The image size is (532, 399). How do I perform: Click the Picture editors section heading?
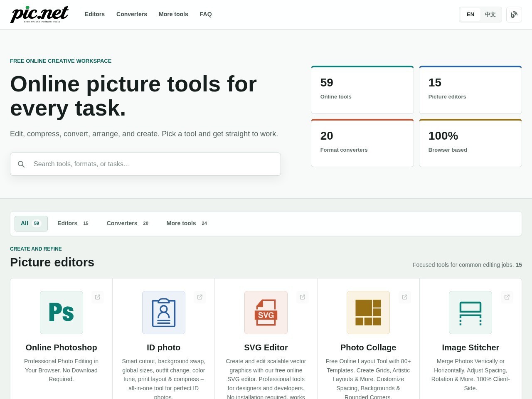[52, 262]
